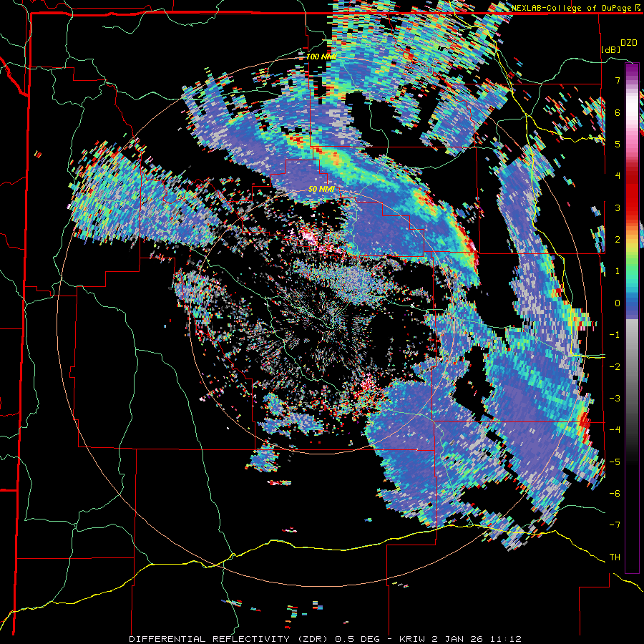
Task: Click the -3 value on color scale
Action: 615,399
